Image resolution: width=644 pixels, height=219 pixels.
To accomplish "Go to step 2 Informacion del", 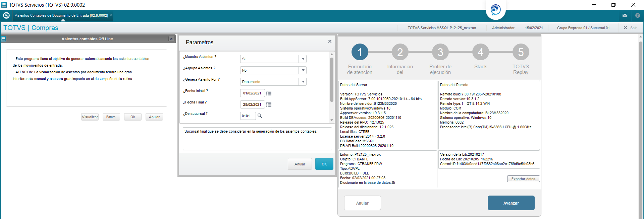I will [x=400, y=52].
